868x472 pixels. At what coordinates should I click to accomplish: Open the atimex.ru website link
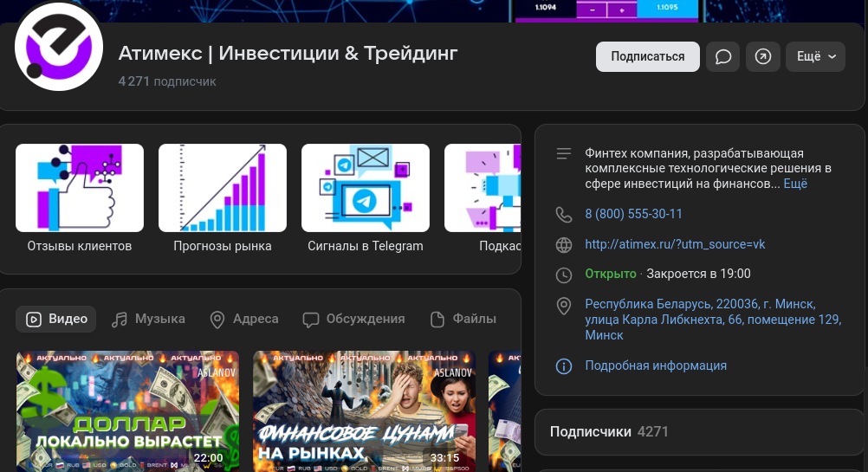(676, 244)
